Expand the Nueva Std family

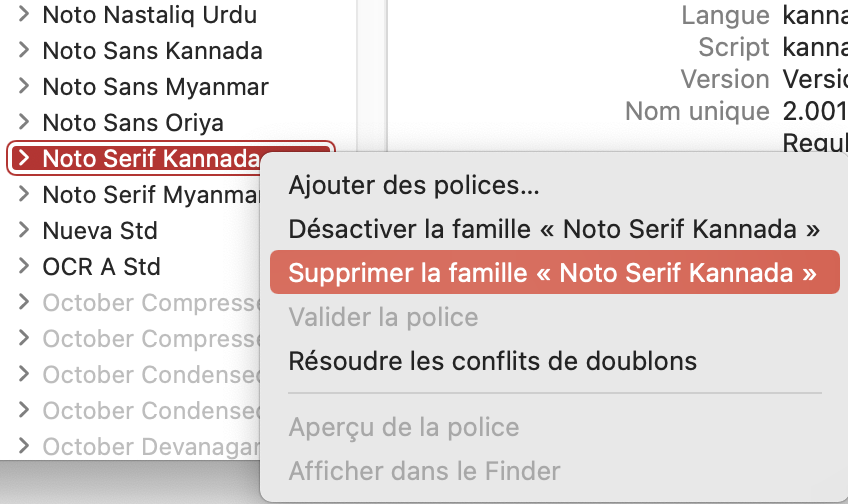pyautogui.click(x=24, y=231)
